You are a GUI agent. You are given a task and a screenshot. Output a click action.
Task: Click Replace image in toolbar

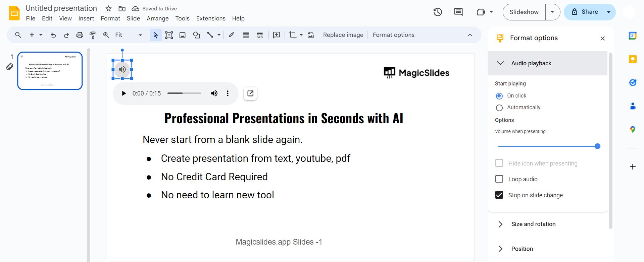coord(343,35)
